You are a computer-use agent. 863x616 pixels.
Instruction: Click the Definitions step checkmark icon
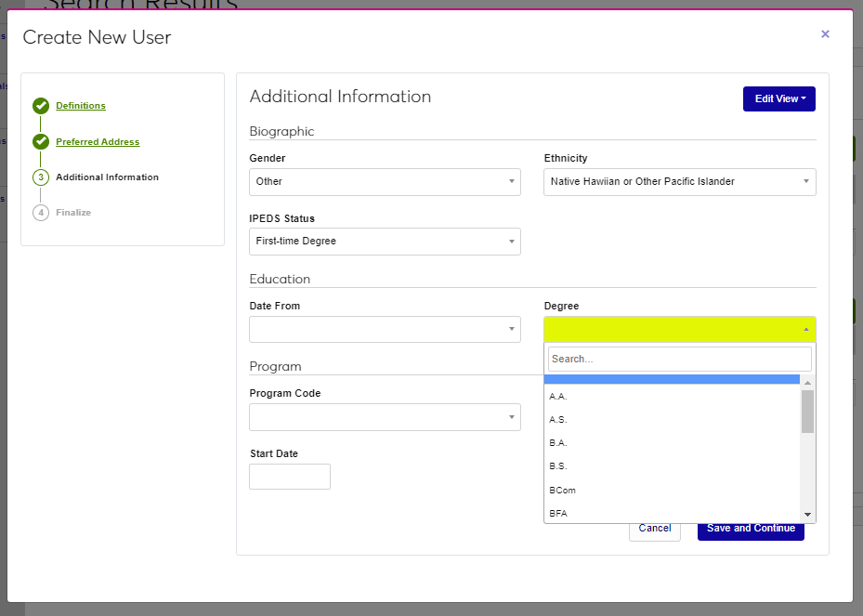41,106
